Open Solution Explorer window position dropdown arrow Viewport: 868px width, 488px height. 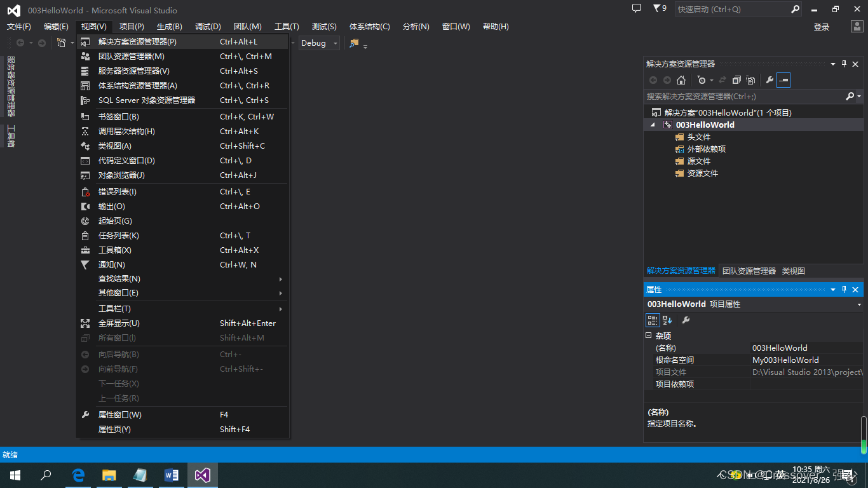[833, 64]
